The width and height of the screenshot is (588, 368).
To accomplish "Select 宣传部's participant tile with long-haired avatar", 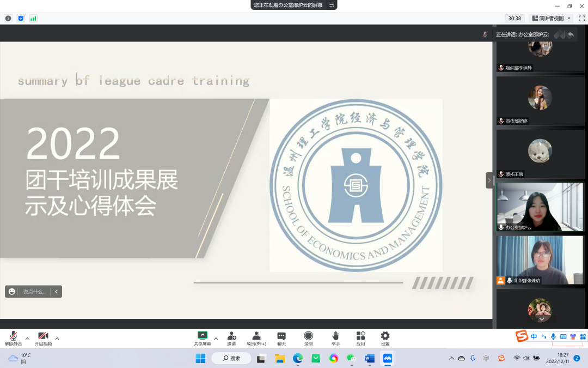I will pyautogui.click(x=540, y=101).
